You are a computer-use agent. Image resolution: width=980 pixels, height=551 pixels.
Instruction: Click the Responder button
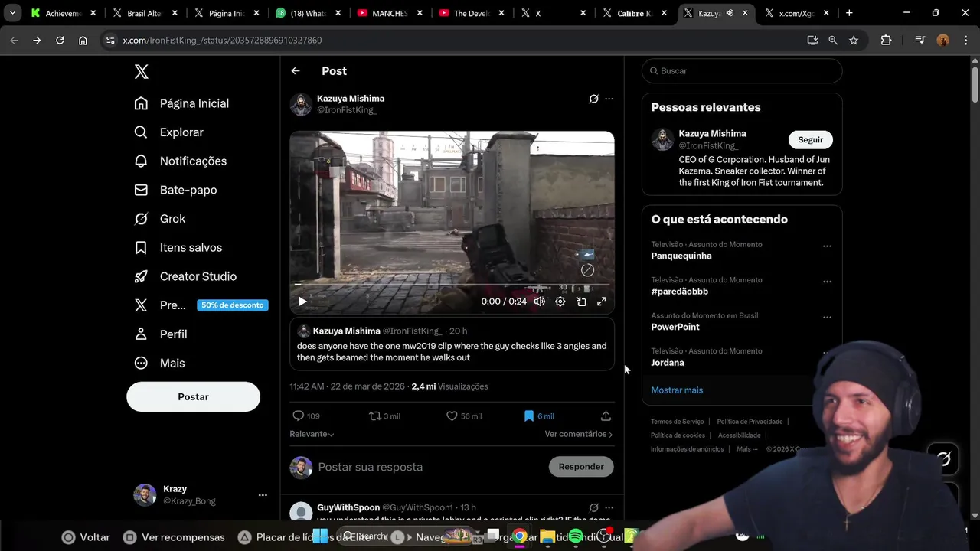point(581,467)
